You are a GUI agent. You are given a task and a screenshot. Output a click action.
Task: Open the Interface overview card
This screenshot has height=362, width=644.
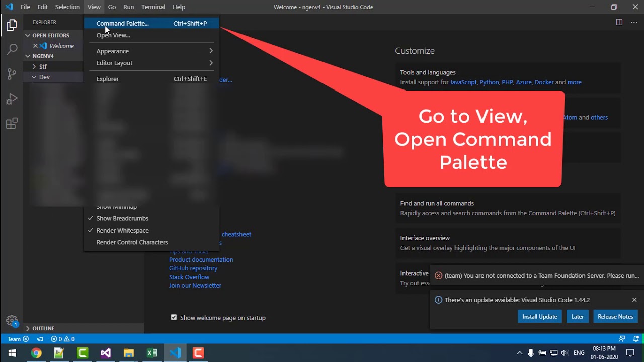tap(508, 243)
